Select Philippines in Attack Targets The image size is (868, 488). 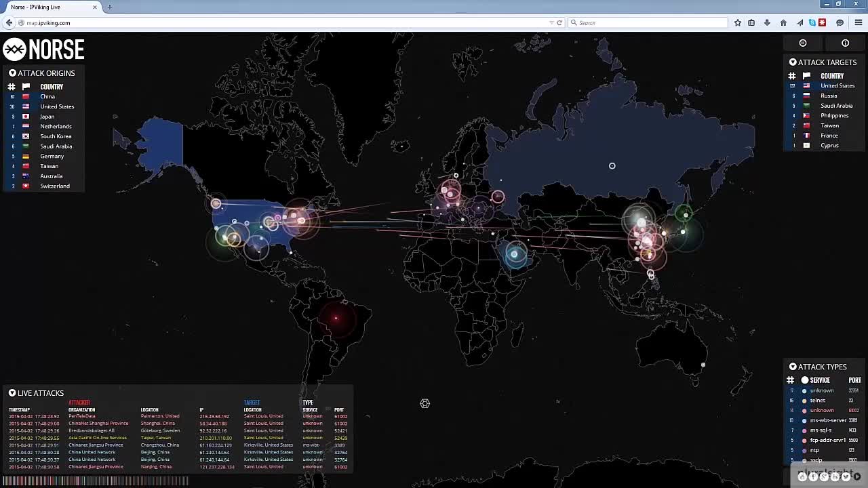[x=824, y=116]
